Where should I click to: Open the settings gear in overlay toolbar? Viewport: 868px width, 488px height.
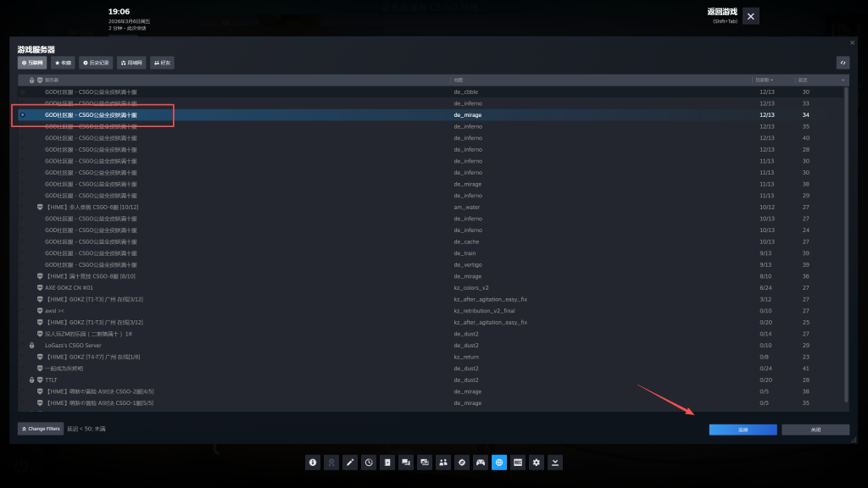pyautogui.click(x=537, y=463)
